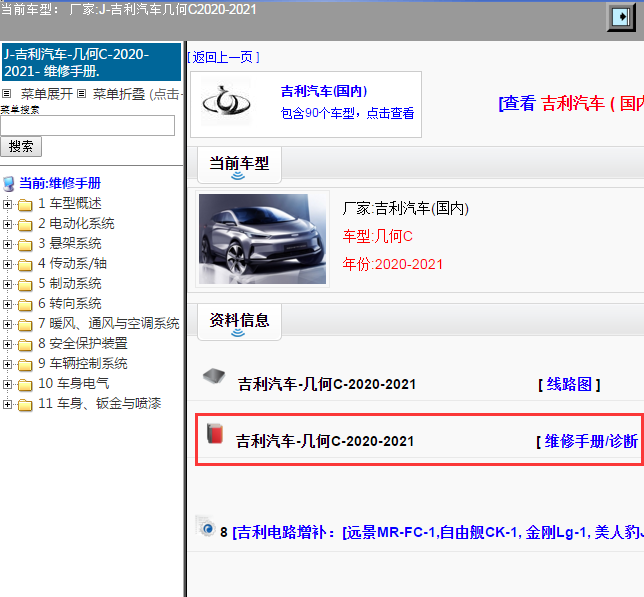Select the 1 车型概述 text label
Viewport: 644px width, 597px height.
coord(70,203)
